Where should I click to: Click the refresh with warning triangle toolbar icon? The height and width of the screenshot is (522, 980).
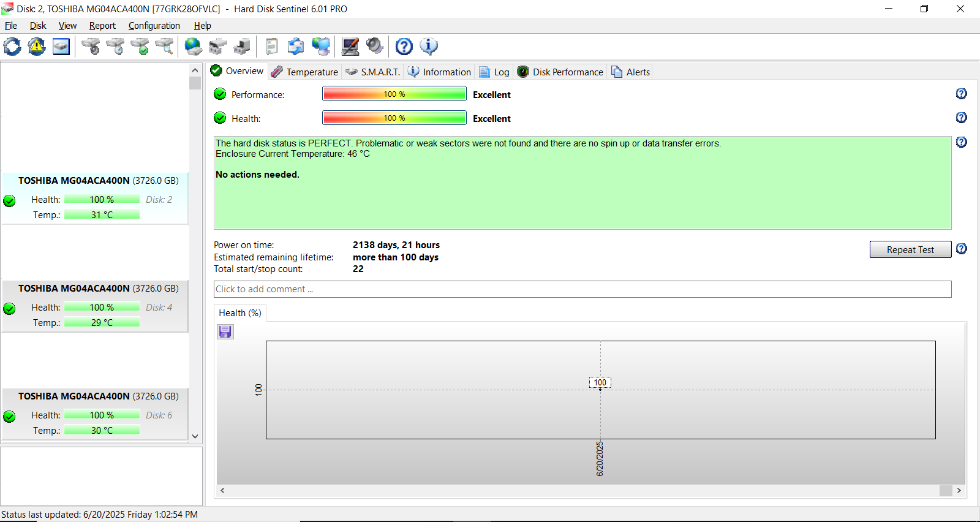37,47
